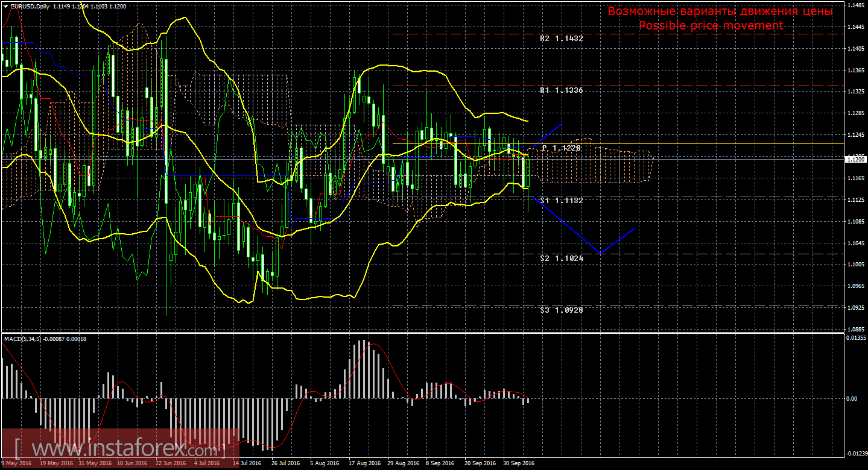The height and width of the screenshot is (470, 868).
Task: Select the R2 1.1432 resistance label
Action: click(562, 38)
